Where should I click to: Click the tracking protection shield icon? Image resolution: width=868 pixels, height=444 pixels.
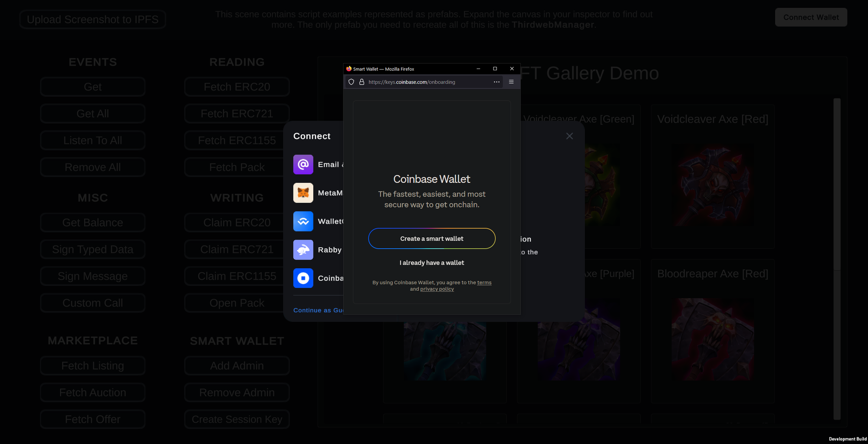click(x=351, y=82)
